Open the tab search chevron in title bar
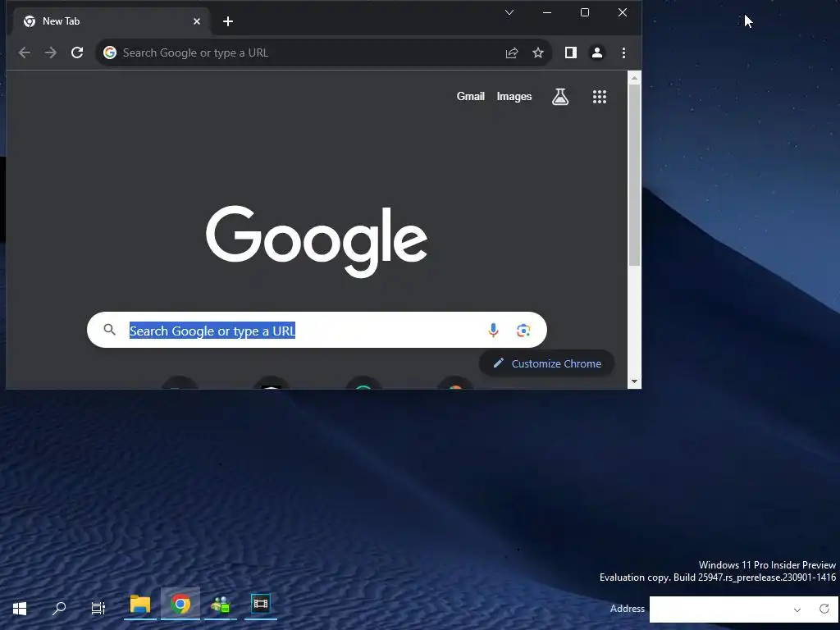 click(x=509, y=12)
